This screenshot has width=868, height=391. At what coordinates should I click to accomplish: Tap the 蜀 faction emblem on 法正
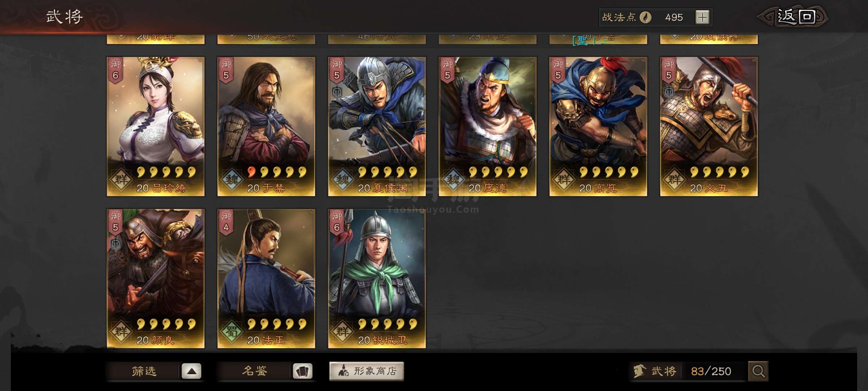click(231, 331)
